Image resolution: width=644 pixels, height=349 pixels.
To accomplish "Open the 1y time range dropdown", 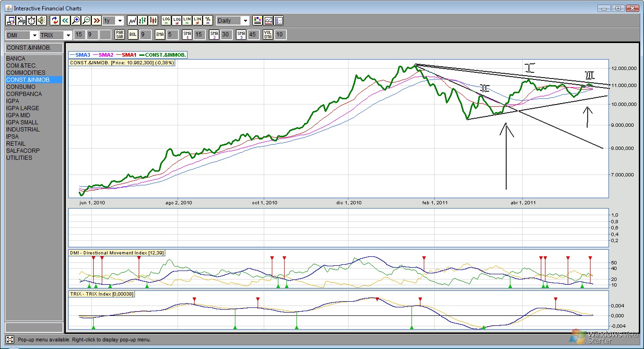I will point(119,21).
